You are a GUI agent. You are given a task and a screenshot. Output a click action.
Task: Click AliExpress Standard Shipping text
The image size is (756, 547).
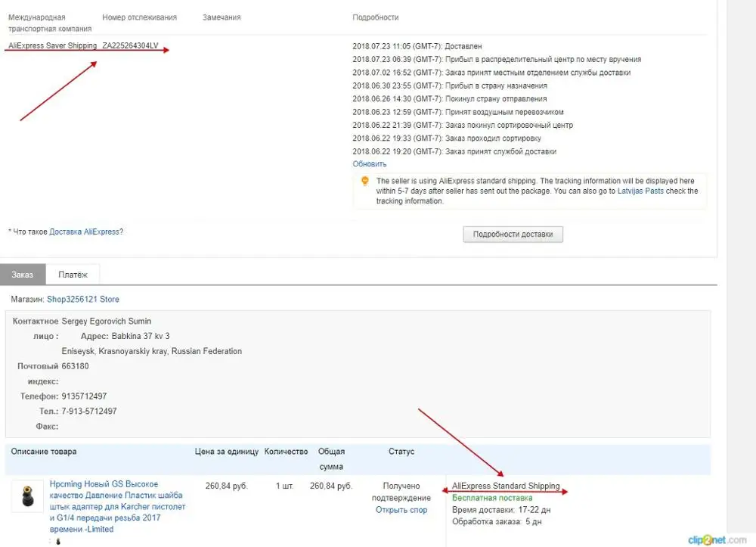(506, 486)
